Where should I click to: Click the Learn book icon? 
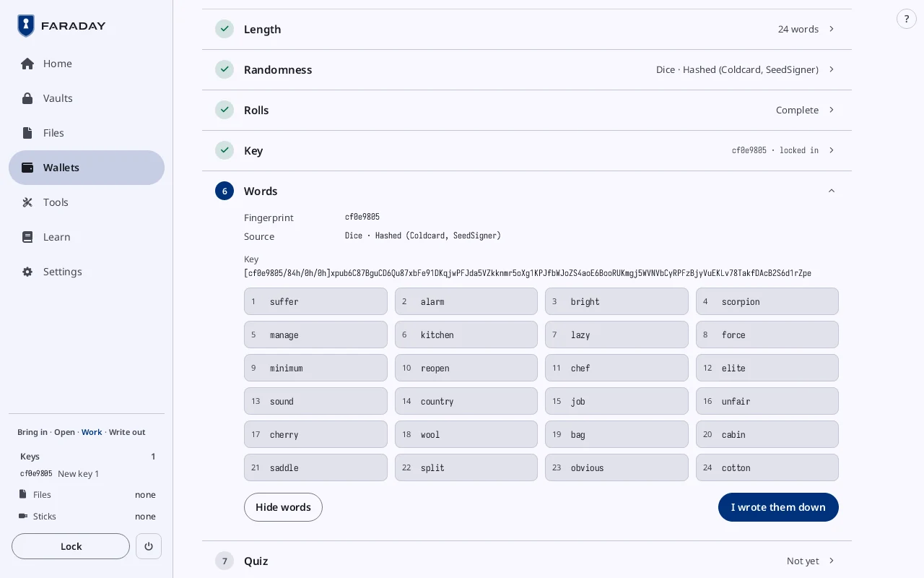point(27,237)
